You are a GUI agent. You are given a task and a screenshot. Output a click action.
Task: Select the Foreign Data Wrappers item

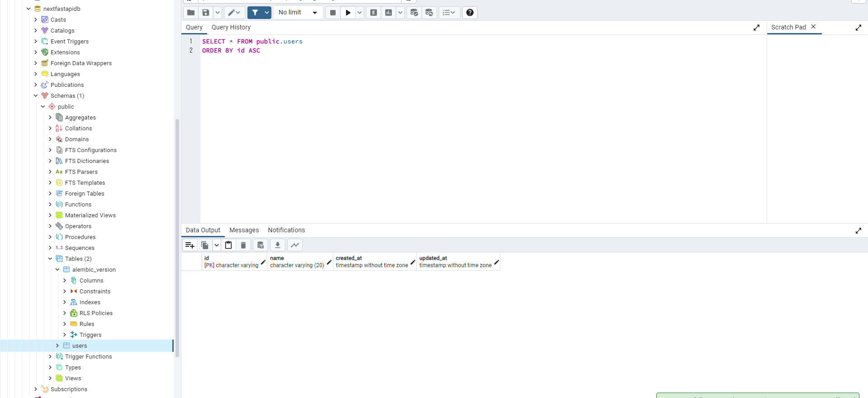click(81, 63)
